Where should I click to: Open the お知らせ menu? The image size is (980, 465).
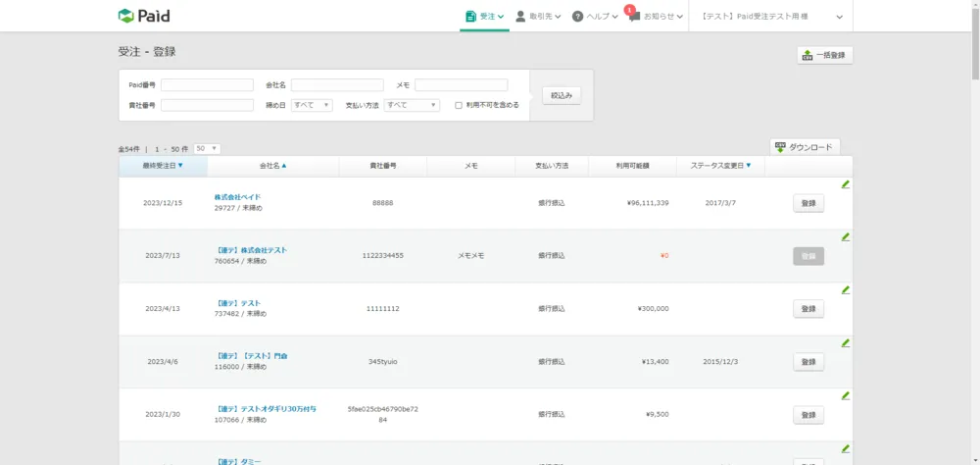[656, 17]
